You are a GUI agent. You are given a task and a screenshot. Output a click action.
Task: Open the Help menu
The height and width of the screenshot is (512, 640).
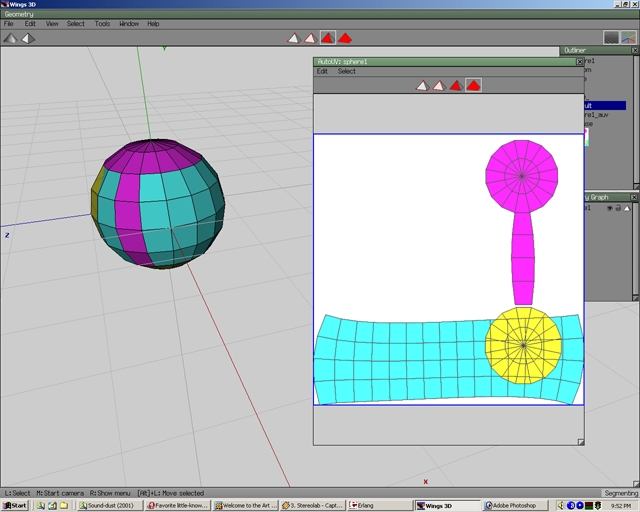[153, 24]
